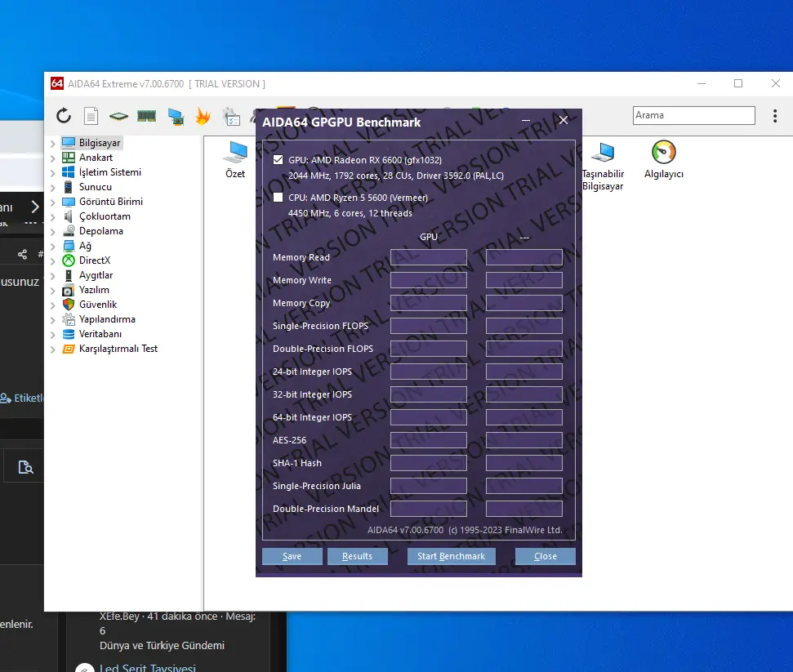Minimize the GPGPU Benchmark dialog
This screenshot has height=672, width=793.
(526, 120)
